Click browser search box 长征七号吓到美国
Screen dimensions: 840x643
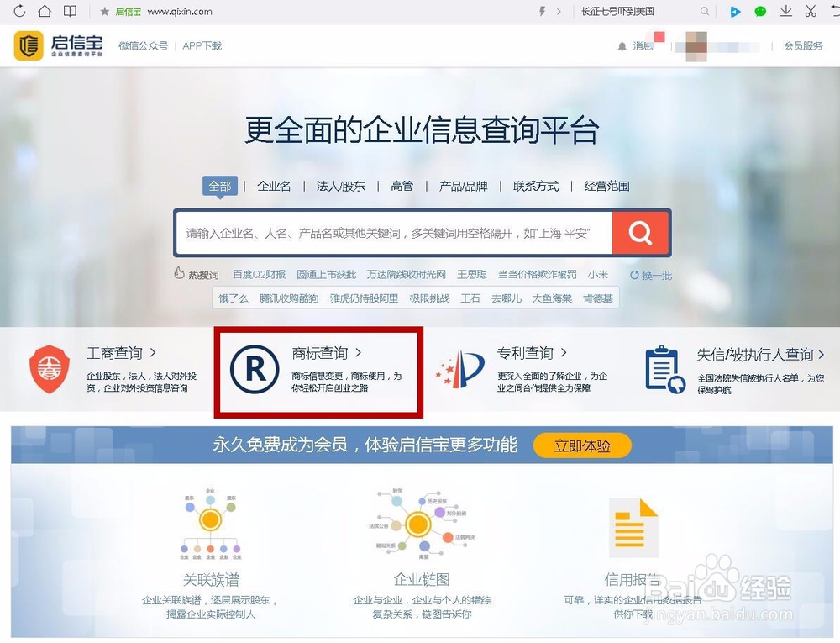(617, 11)
